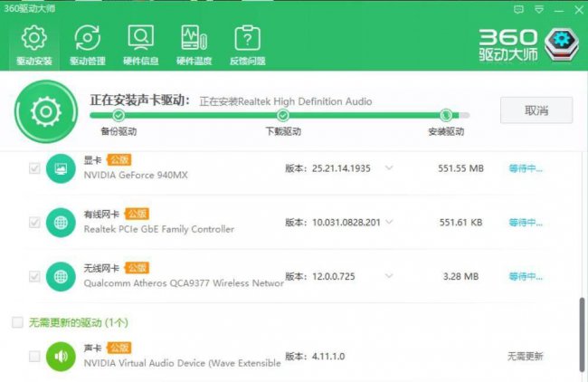The image size is (588, 382).
Task: Click the 安装驱动 step marker
Action: point(446,115)
